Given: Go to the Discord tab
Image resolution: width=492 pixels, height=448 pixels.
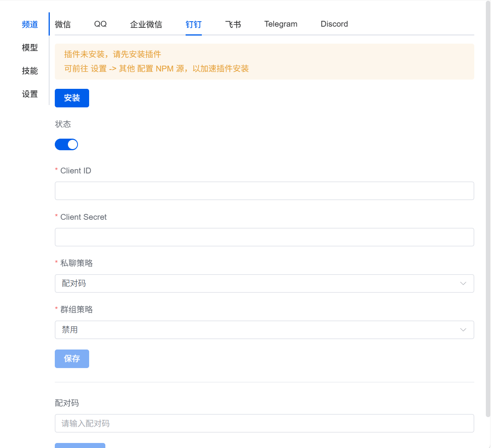Looking at the screenshot, I should coord(334,24).
